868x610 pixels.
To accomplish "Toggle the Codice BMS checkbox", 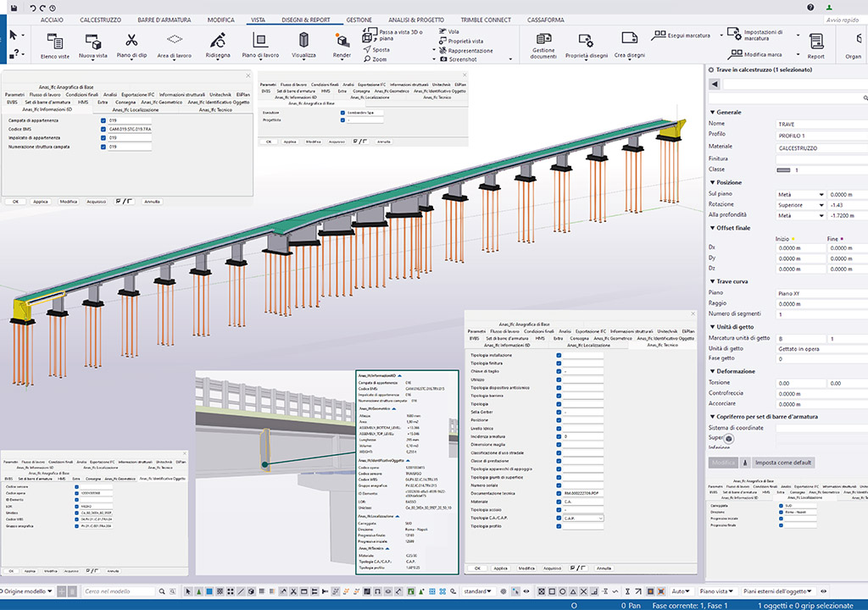I will (102, 130).
